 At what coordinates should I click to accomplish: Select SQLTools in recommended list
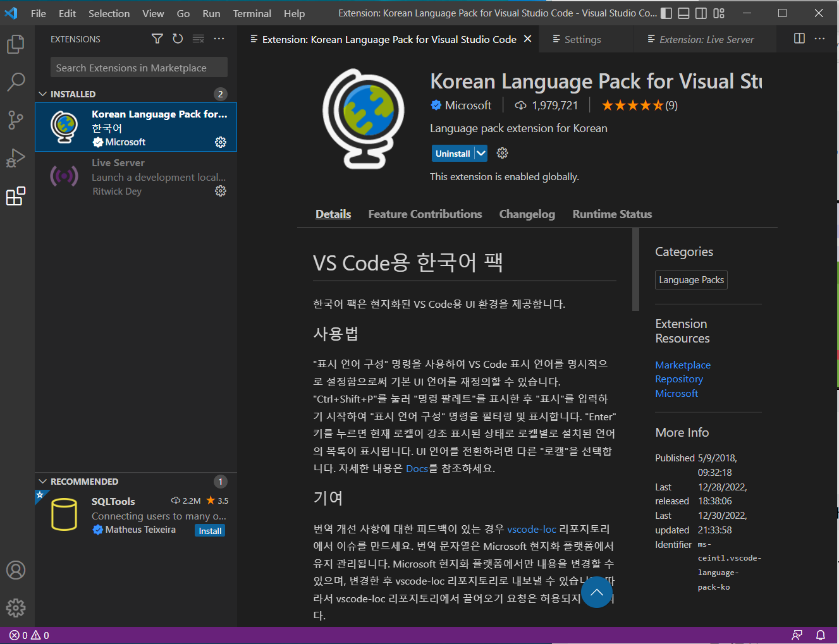[x=136, y=515]
